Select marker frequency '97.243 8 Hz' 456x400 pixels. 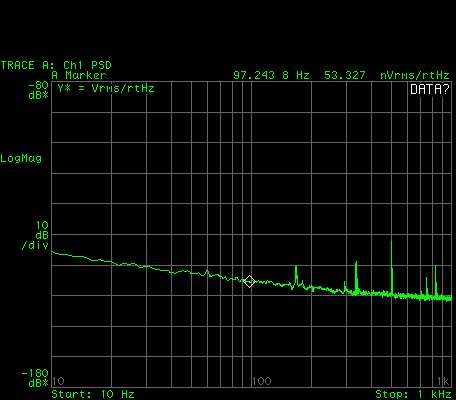click(x=271, y=75)
